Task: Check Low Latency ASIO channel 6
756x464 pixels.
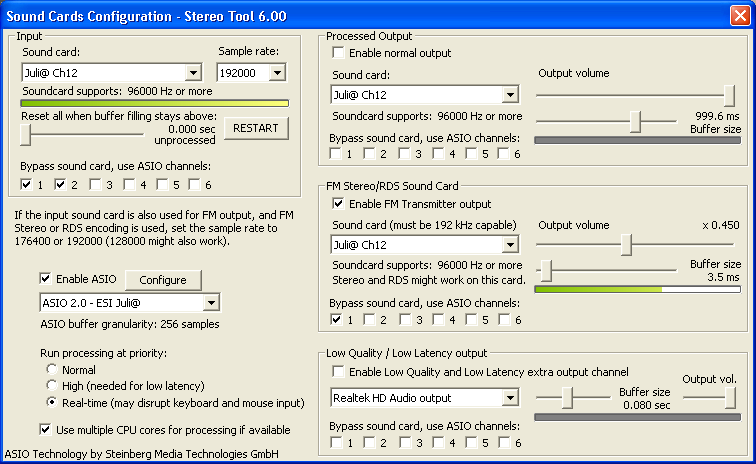Action: point(504,442)
